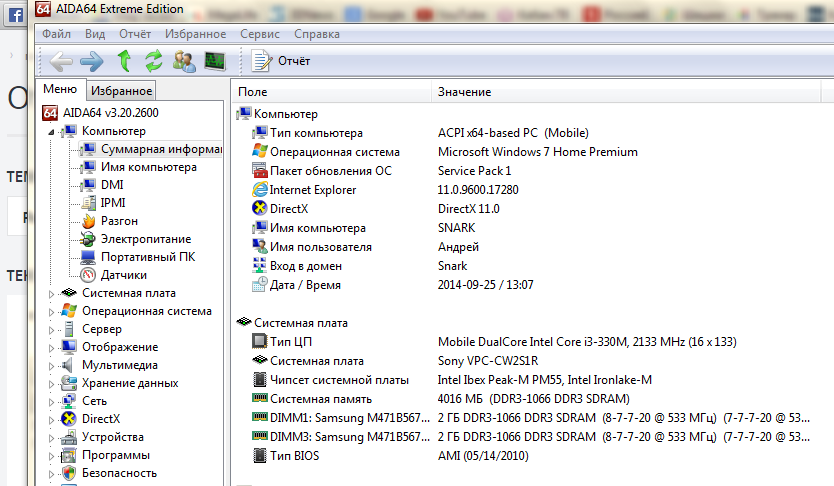This screenshot has width=834, height=486.
Task: Expand the Операционная система tree node
Action: coord(53,311)
